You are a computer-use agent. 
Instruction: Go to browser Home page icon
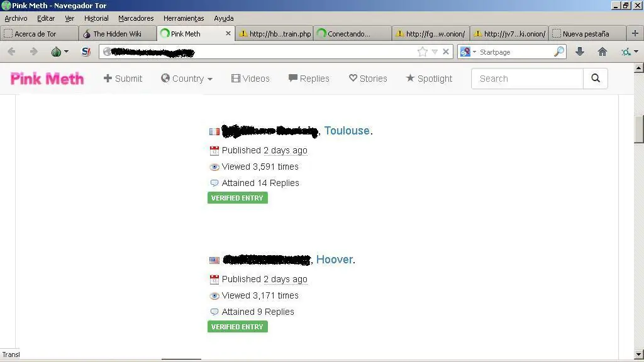pos(602,52)
